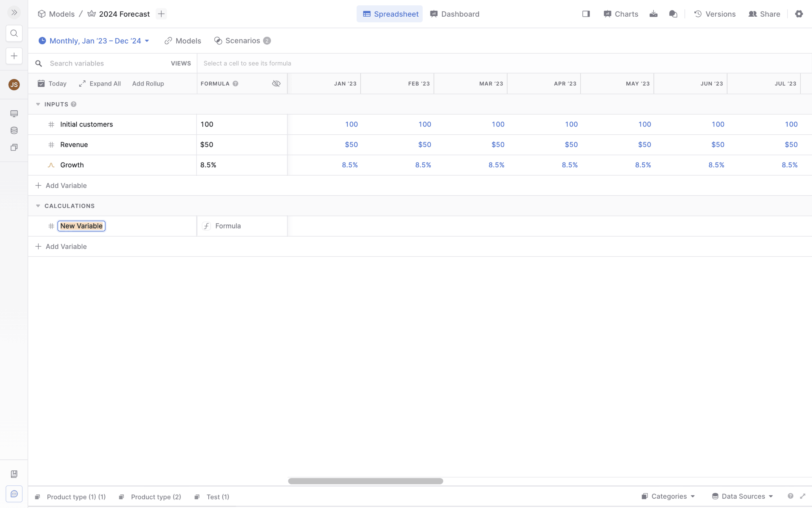The image size is (812, 508).
Task: Switch to the Dashboard tab
Action: point(455,14)
